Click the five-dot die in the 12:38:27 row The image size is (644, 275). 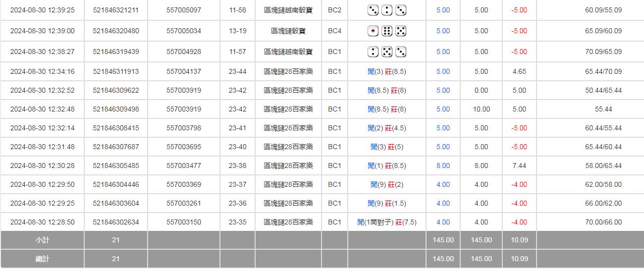tap(387, 52)
